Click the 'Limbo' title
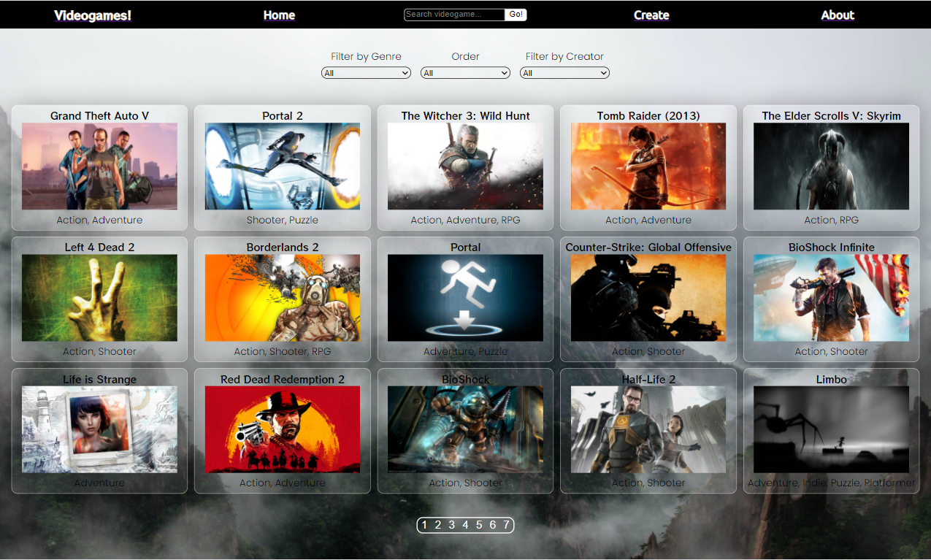931x560 pixels. tap(831, 380)
